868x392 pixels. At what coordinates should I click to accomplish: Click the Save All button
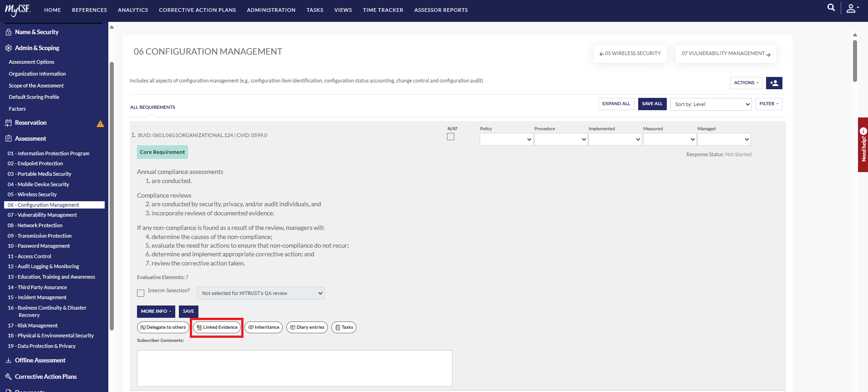[652, 104]
